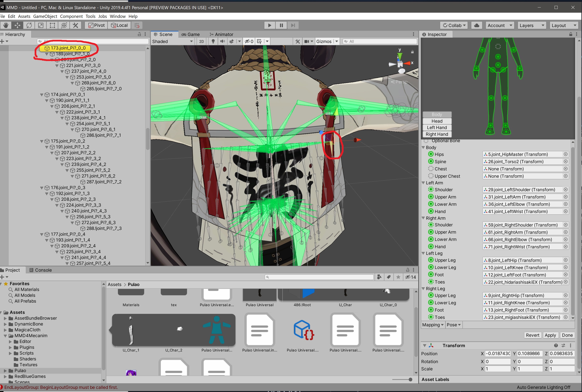This screenshot has height=392, width=582.
Task: Collapse the 174.joint_Pi?_0_1 hierarchy node
Action: 42,95
